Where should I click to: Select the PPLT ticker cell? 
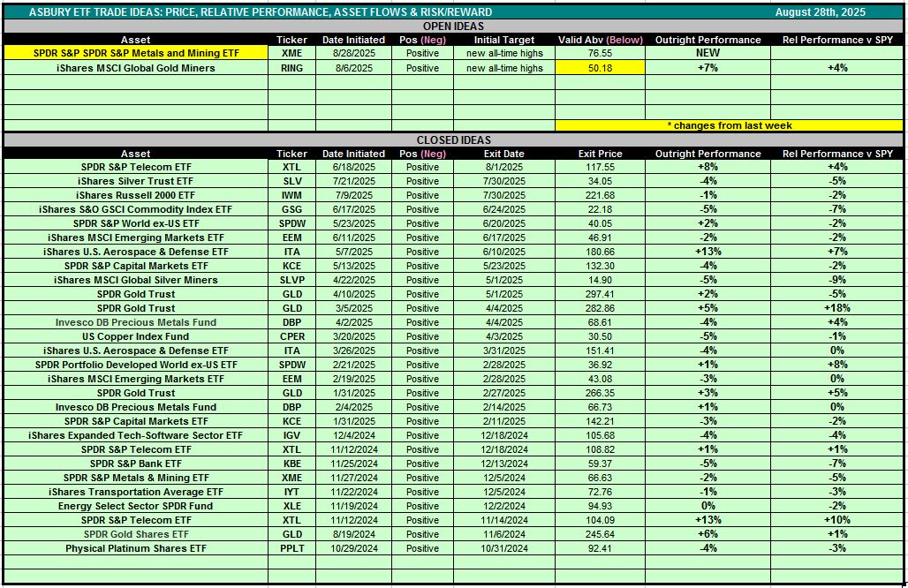pos(291,548)
